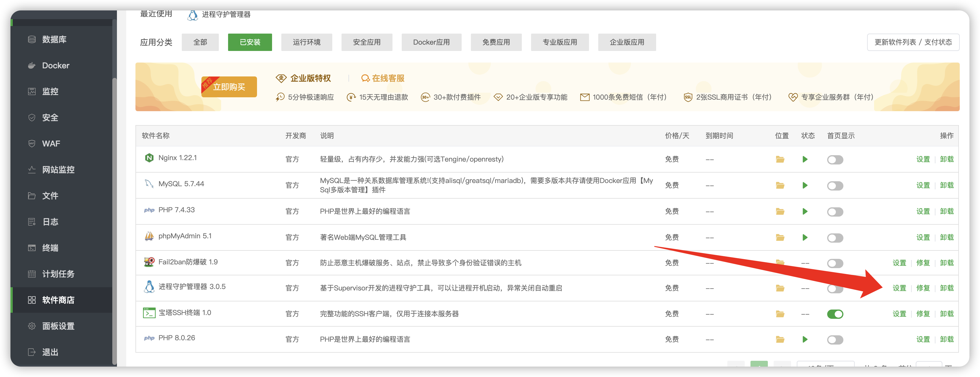The width and height of the screenshot is (980, 377).
Task: Open the PHP 7.4.33 folder icon
Action: click(780, 211)
